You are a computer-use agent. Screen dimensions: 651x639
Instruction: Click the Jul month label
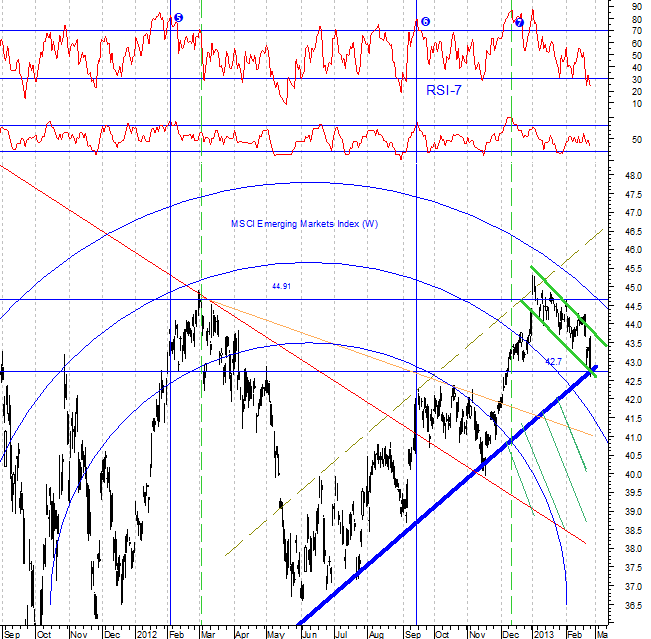[x=341, y=634]
